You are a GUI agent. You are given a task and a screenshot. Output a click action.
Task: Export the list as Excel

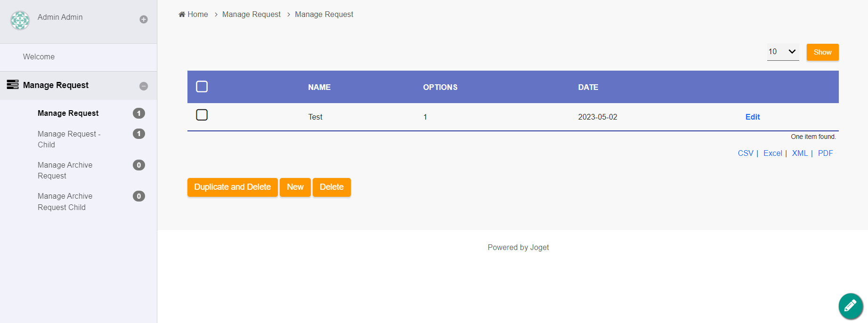coord(773,153)
